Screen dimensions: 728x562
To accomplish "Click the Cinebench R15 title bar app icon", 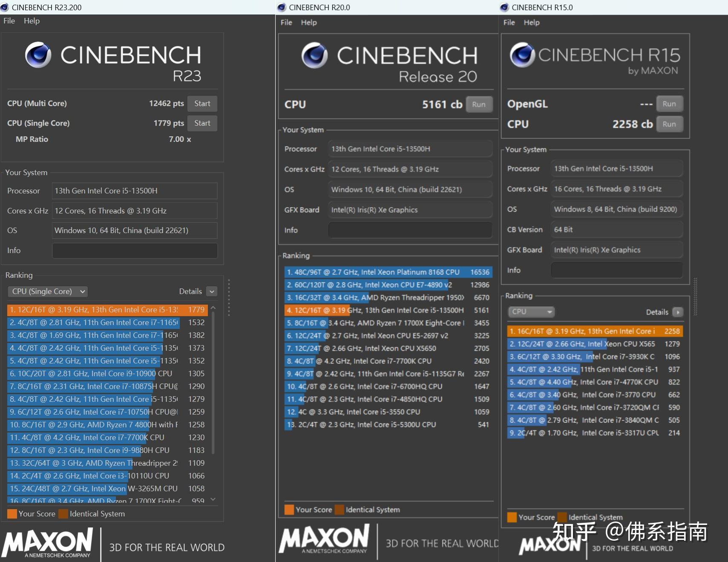I will pyautogui.click(x=504, y=7).
